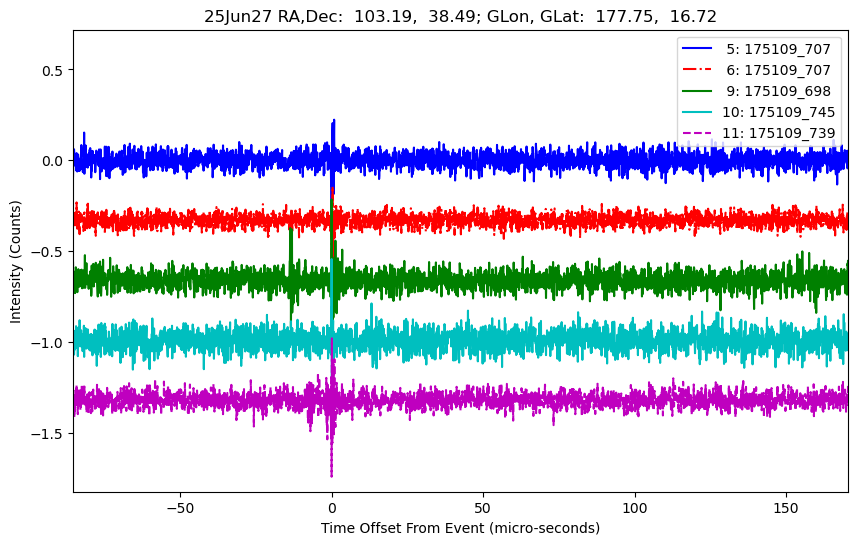The image size is (858, 545).
Task: Click the 'Intensity (Counts)' y-axis label
Action: pyautogui.click(x=16, y=260)
